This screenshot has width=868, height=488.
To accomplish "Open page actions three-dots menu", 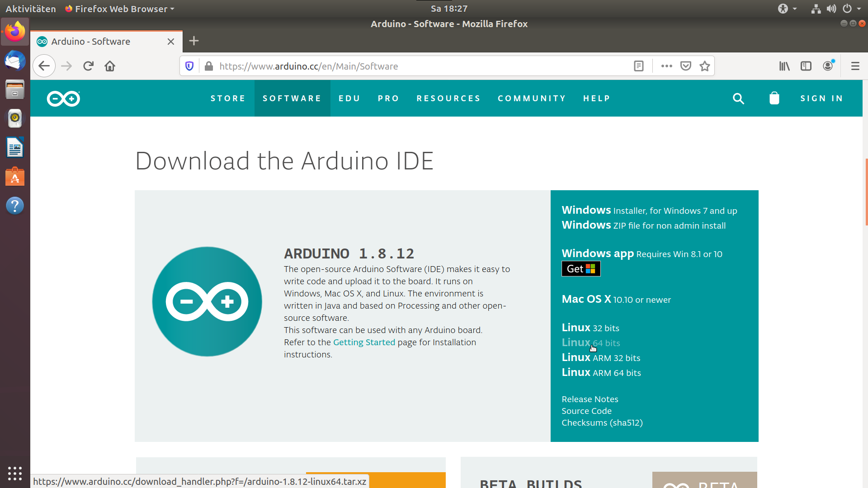I will [666, 66].
